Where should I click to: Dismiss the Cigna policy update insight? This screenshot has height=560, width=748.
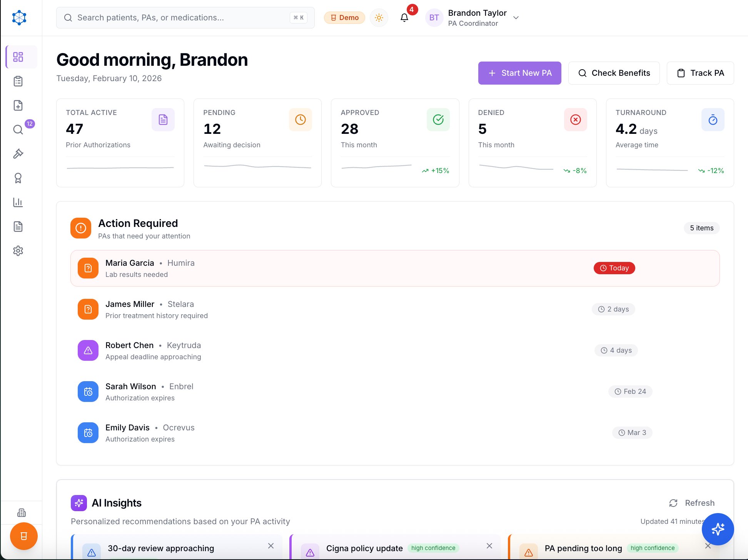pos(489,546)
